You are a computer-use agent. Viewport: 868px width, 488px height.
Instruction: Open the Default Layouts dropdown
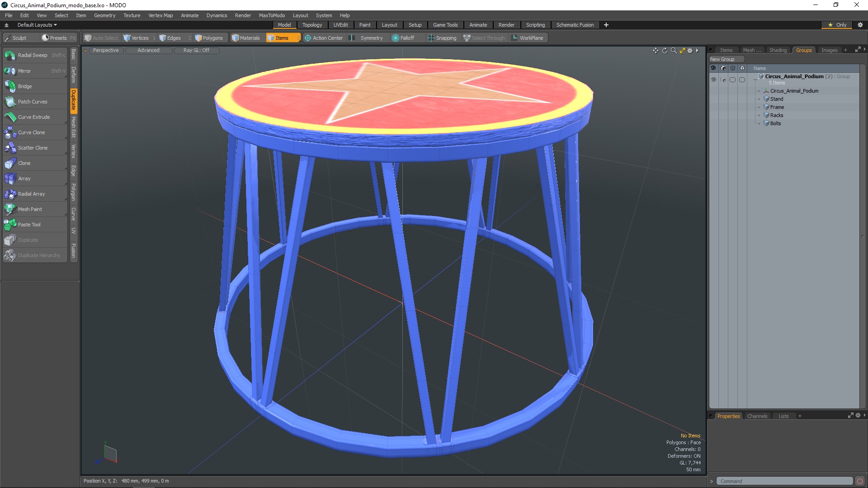click(x=36, y=24)
